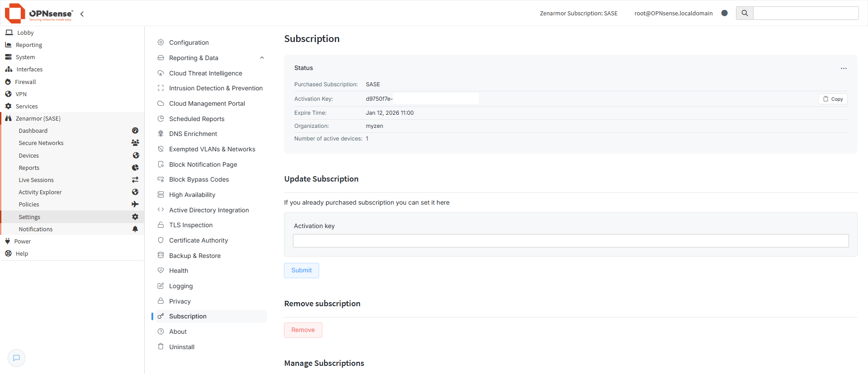Click the Activity Explorer globe icon
The image size is (868, 374).
[x=135, y=192]
